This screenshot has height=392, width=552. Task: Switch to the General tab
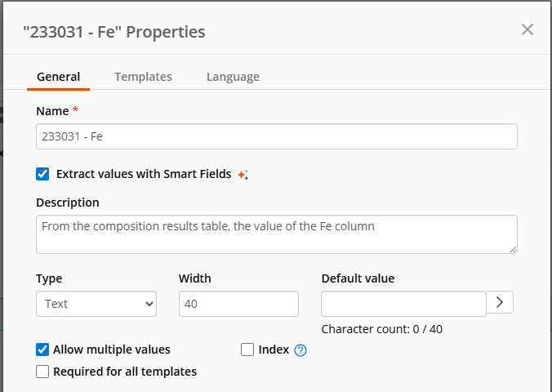pos(59,77)
